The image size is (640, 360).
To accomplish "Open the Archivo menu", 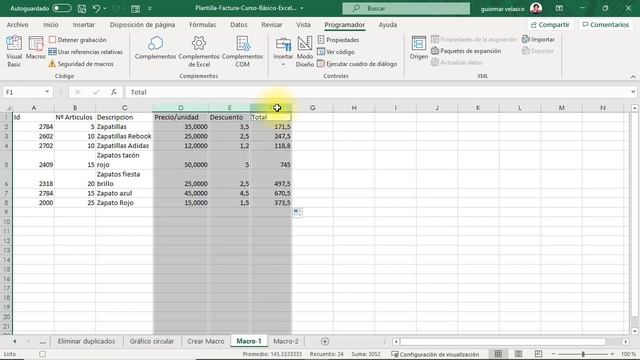I will 18,24.
